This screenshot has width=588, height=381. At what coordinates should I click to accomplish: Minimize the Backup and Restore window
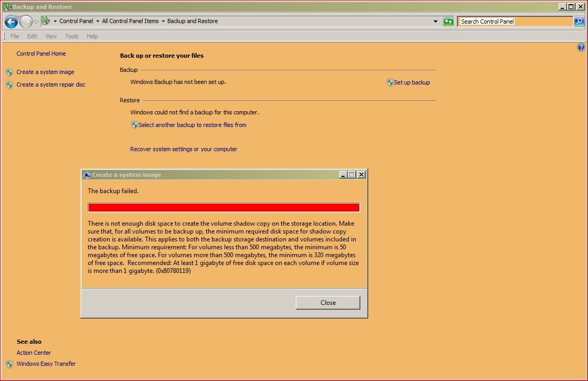562,7
